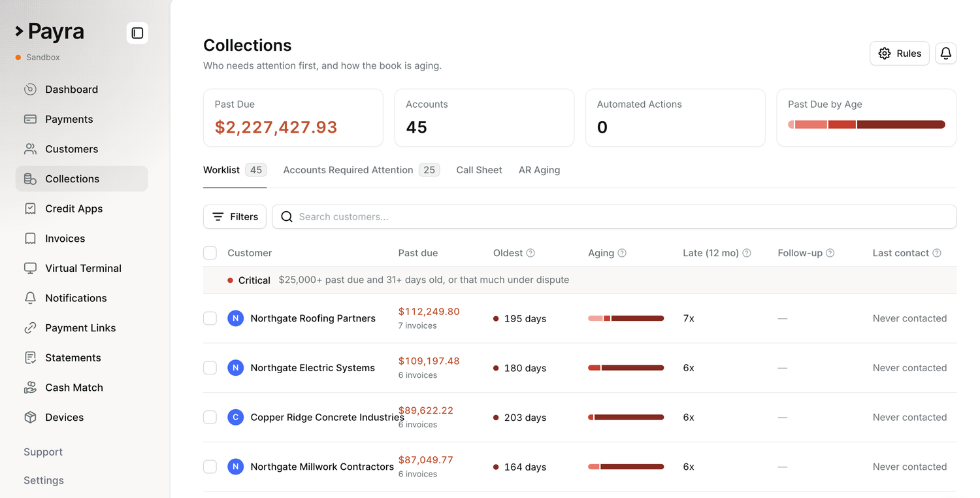Click the Northgate Electric Systems avatar

235,368
